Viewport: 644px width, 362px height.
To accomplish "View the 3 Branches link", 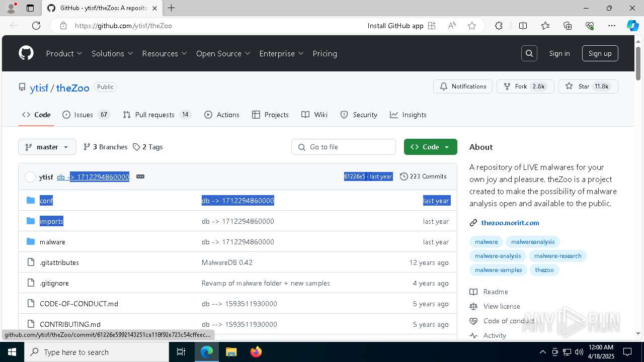I will [x=105, y=147].
